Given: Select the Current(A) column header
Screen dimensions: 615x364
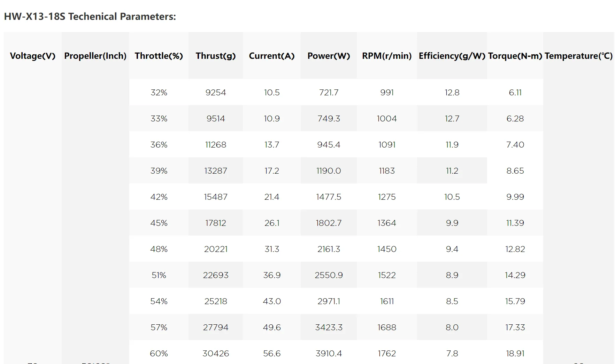Looking at the screenshot, I should pos(272,56).
